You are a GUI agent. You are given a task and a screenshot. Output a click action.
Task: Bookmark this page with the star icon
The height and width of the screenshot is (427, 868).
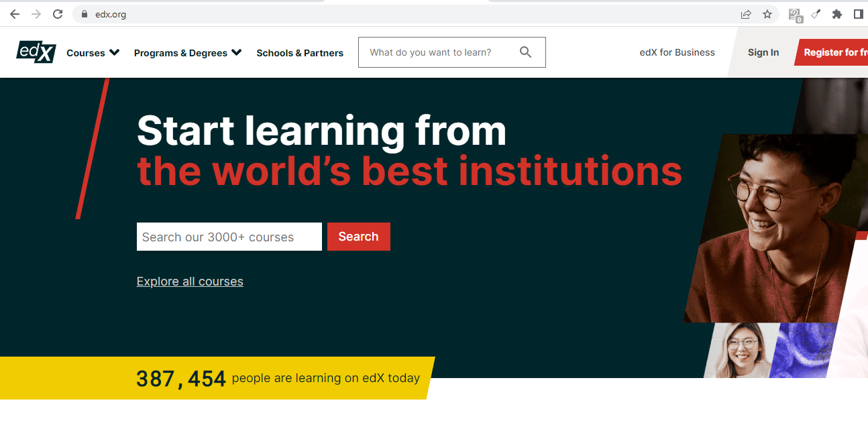[767, 14]
